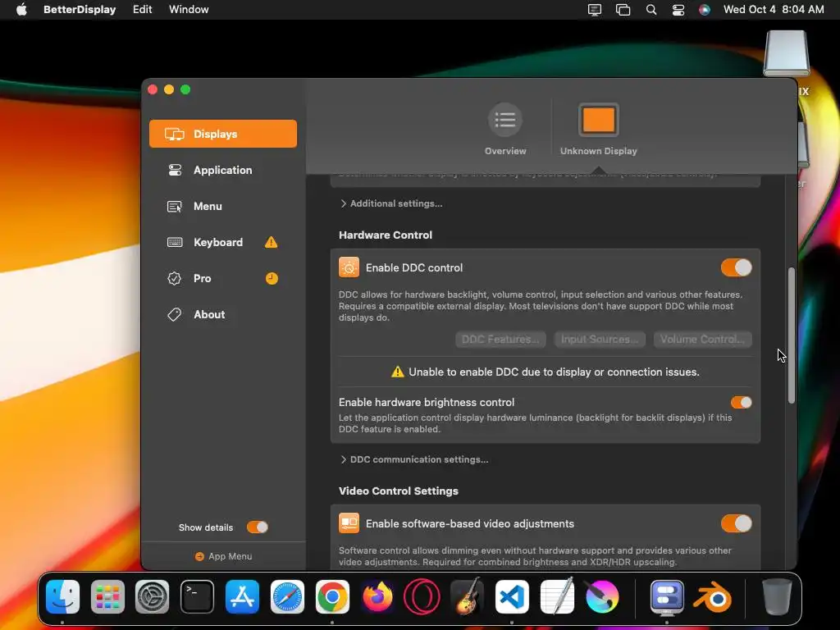Open Launchpad from the Dock
The width and height of the screenshot is (840, 630).
(107, 596)
